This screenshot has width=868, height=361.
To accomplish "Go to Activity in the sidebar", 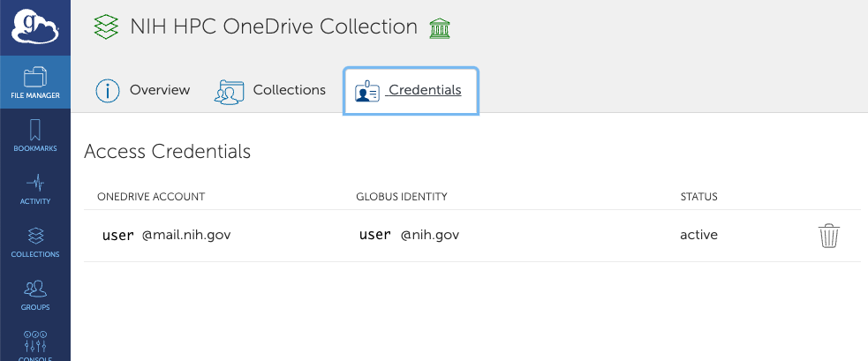I will [x=35, y=189].
